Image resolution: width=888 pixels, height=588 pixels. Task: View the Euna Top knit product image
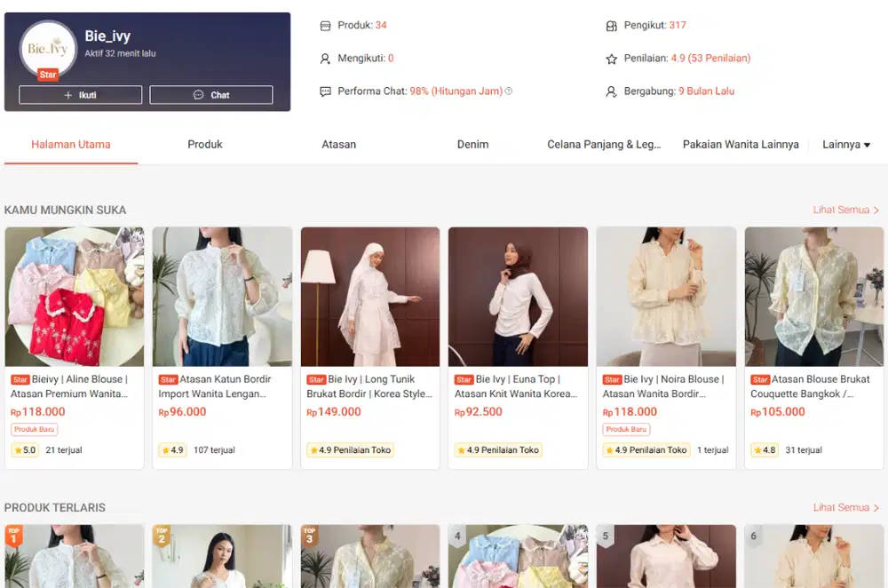click(x=518, y=297)
